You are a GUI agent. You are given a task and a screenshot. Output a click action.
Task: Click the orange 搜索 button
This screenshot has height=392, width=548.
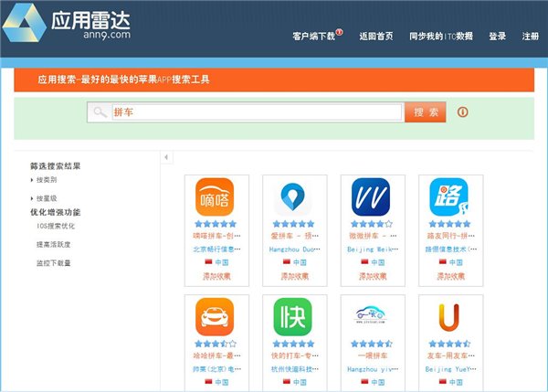click(x=426, y=112)
